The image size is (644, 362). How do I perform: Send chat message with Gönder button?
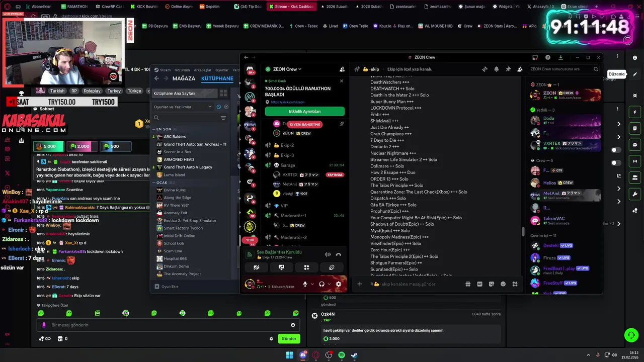click(x=289, y=338)
